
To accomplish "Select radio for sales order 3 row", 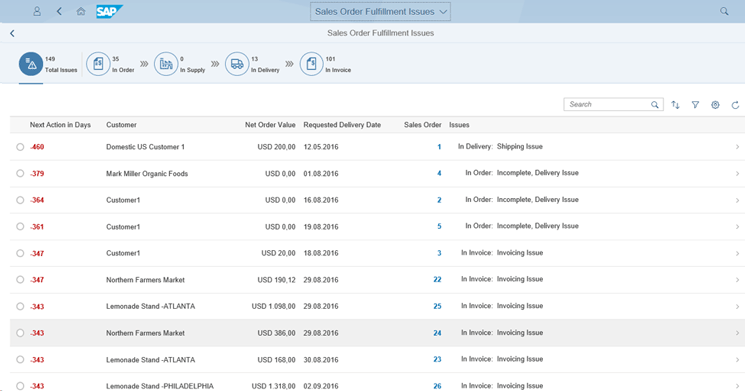I will [x=20, y=253].
